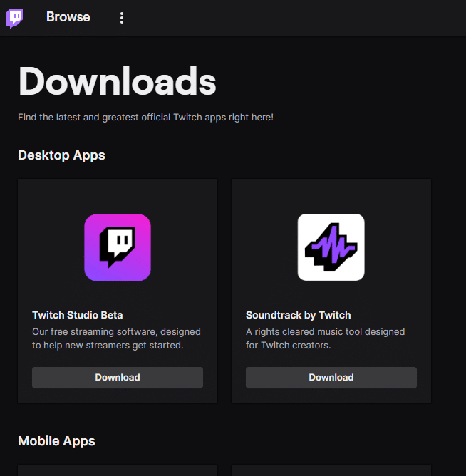
Task: Click the Twitch Studio Beta app icon
Action: point(118,247)
